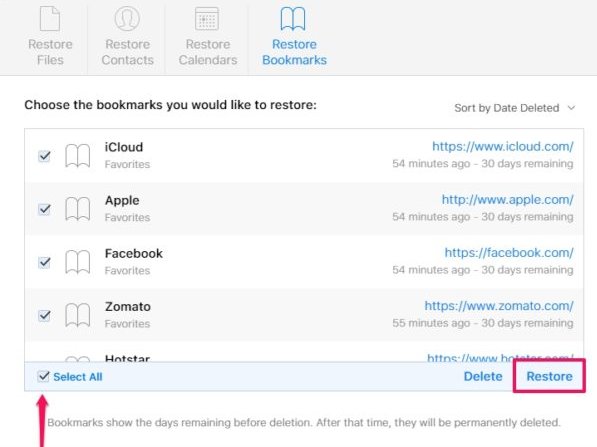
Task: Click the Facebook bookmark title
Action: (x=134, y=254)
